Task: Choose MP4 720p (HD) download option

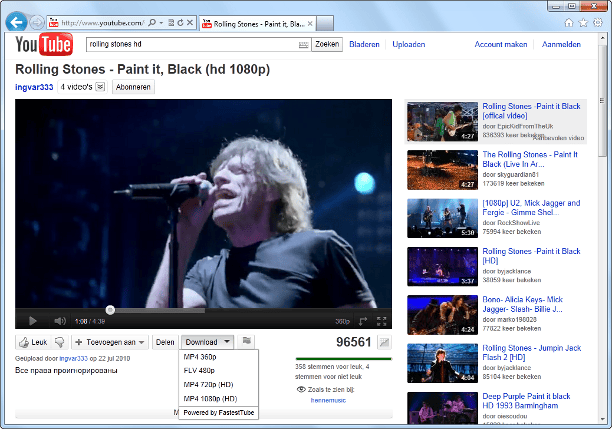Action: [219, 384]
